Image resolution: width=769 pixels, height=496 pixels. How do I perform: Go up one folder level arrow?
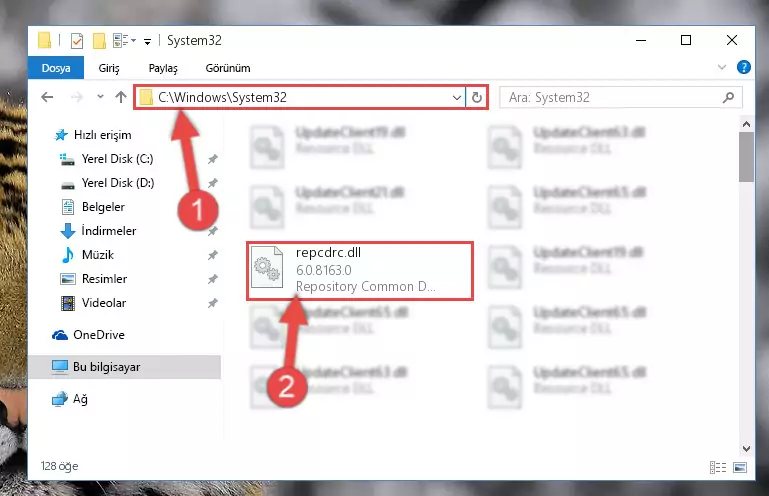click(x=121, y=97)
